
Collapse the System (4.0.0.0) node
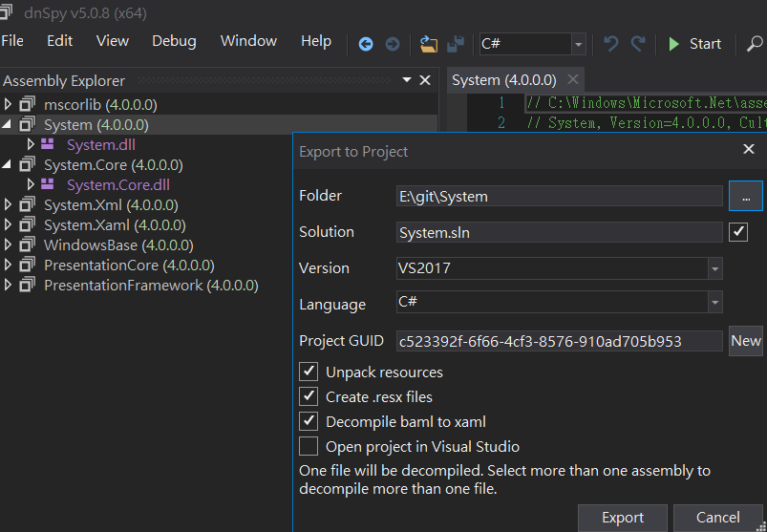[x=7, y=125]
